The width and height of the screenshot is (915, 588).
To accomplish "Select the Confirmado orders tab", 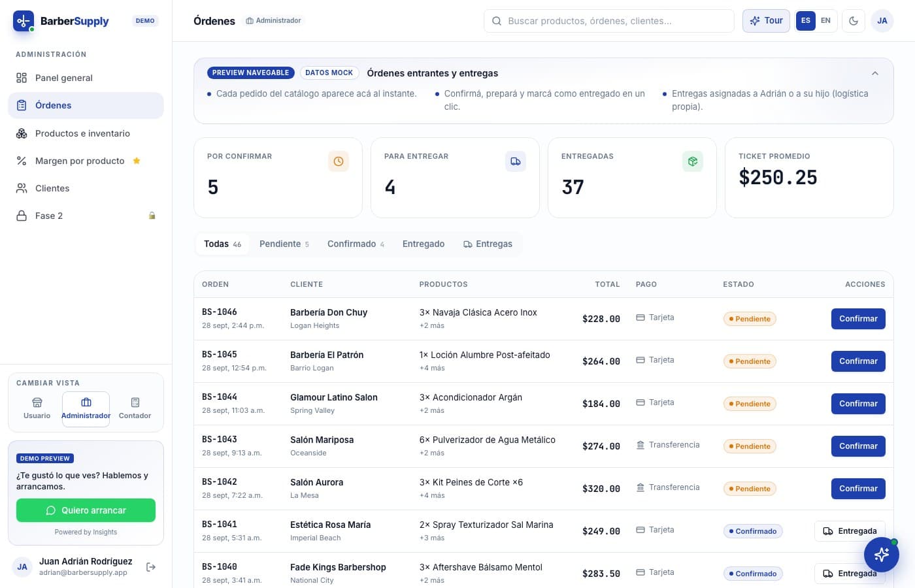I will 356,244.
